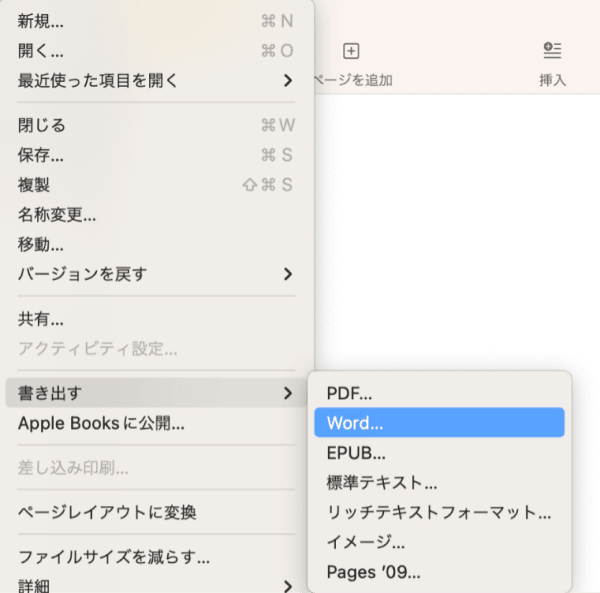Screen dimensions: 600x593
Task: Choose 共有... menu item
Action: [156, 319]
